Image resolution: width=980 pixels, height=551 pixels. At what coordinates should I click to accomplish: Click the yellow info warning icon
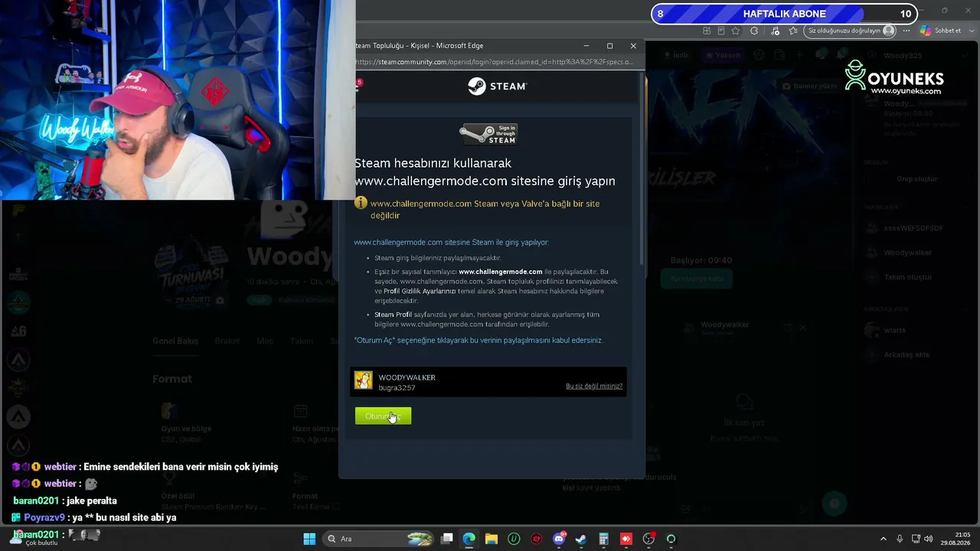[361, 204]
